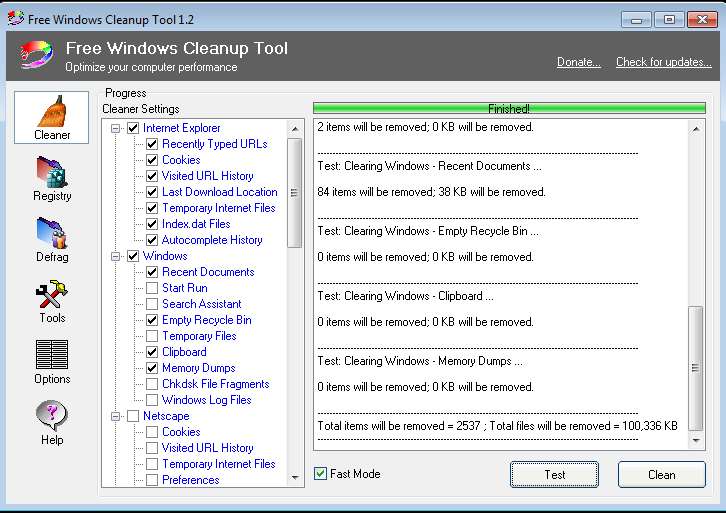Click the Test: Clearing Windows - Memory Dumps line
Image resolution: width=726 pixels, height=513 pixels.
pyautogui.click(x=420, y=361)
